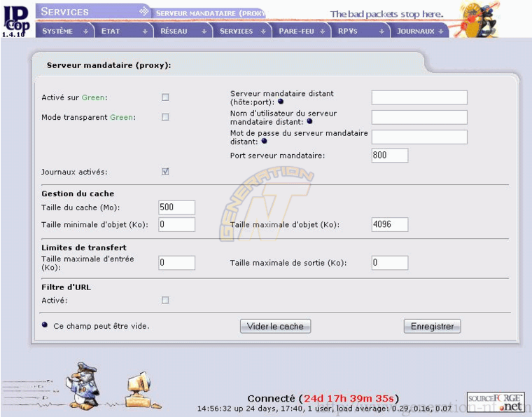Click the Taille maximale de sortie field

point(390,263)
